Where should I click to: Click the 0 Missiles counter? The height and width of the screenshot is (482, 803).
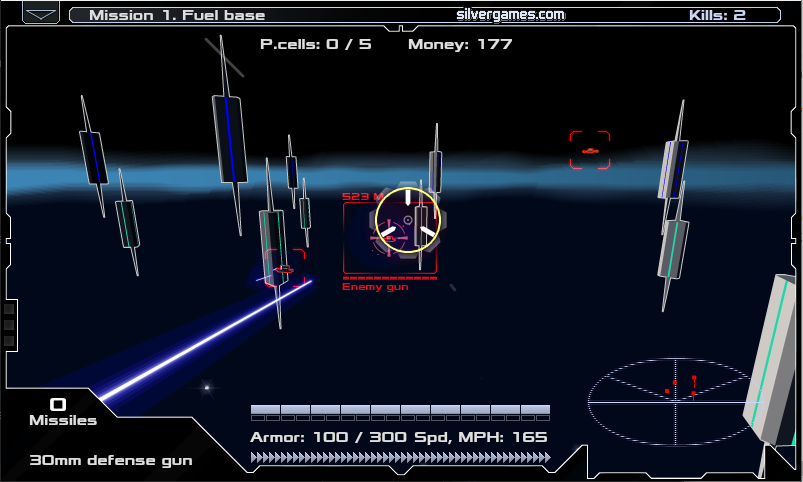pyautogui.click(x=62, y=412)
